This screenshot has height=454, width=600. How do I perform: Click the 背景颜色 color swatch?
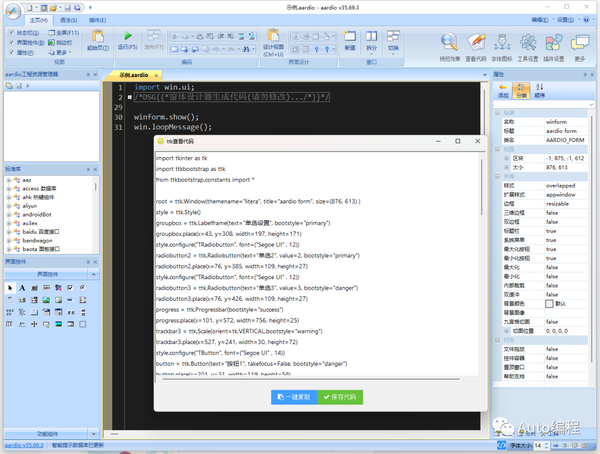tap(549, 304)
